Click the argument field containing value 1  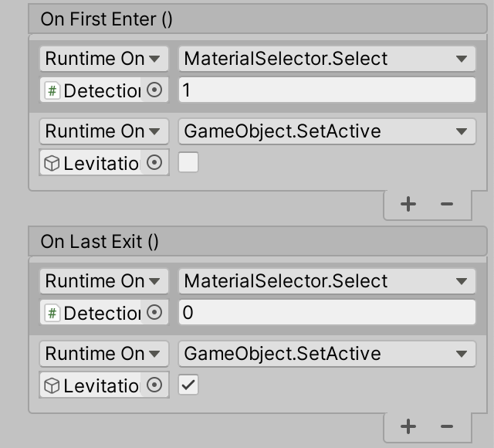[x=327, y=90]
